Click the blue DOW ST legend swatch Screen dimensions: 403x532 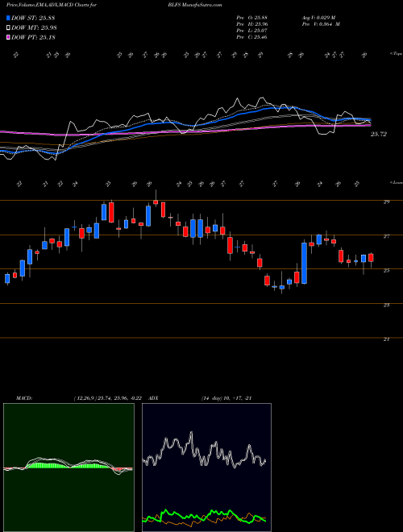point(8,18)
